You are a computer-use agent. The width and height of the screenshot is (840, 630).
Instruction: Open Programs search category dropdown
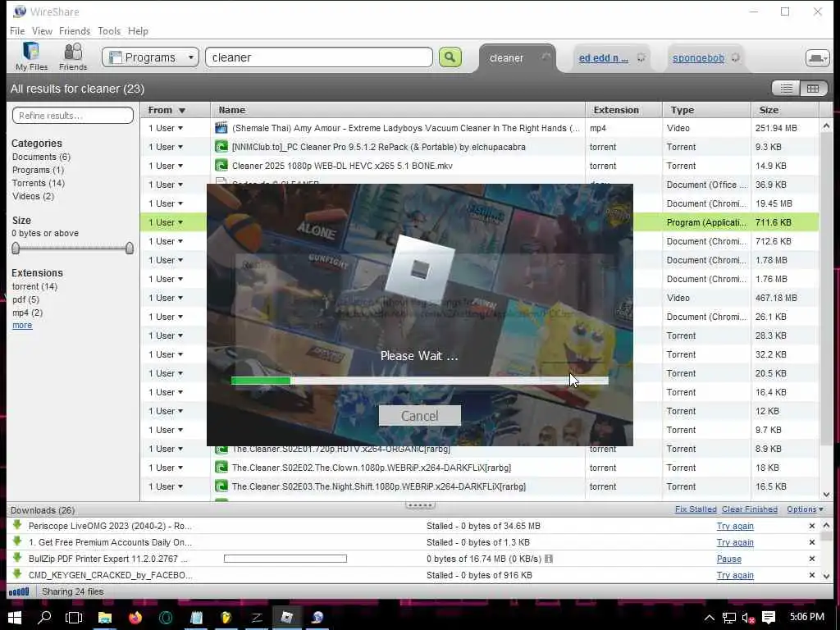click(151, 57)
